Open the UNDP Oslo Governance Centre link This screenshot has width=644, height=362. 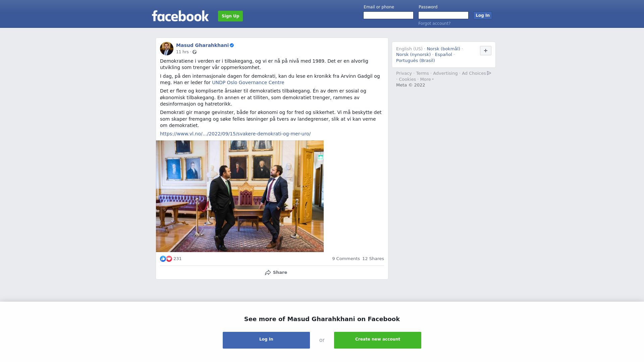tap(248, 82)
